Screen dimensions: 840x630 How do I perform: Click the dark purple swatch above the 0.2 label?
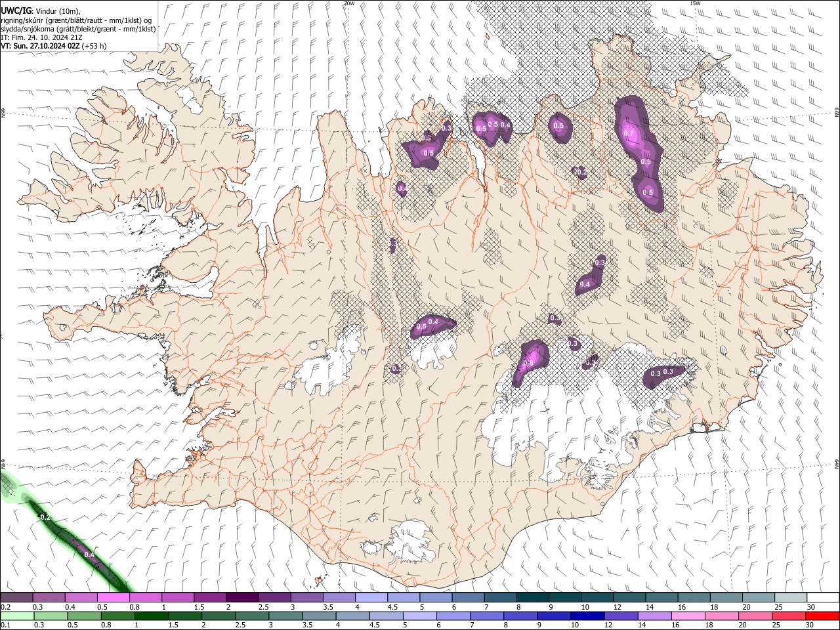click(x=16, y=598)
